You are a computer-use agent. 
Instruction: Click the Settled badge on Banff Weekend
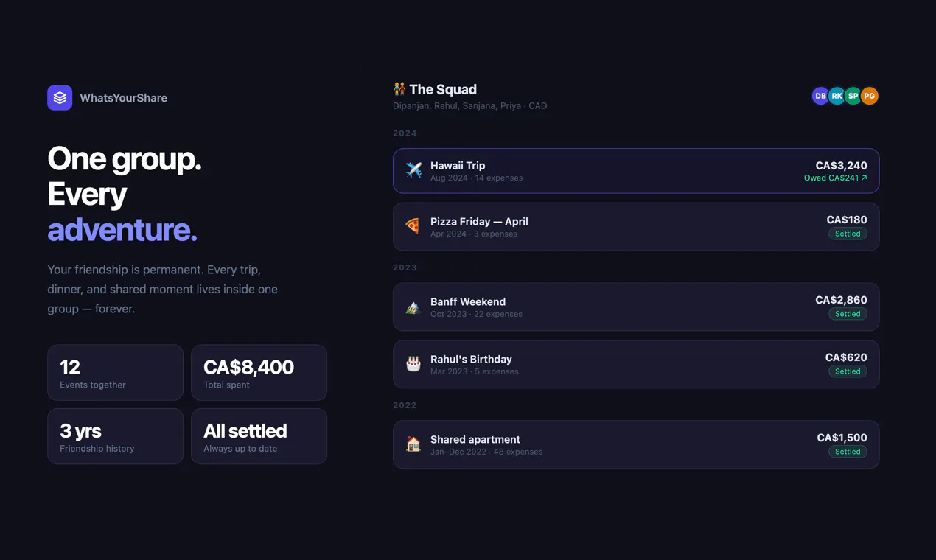[848, 314]
